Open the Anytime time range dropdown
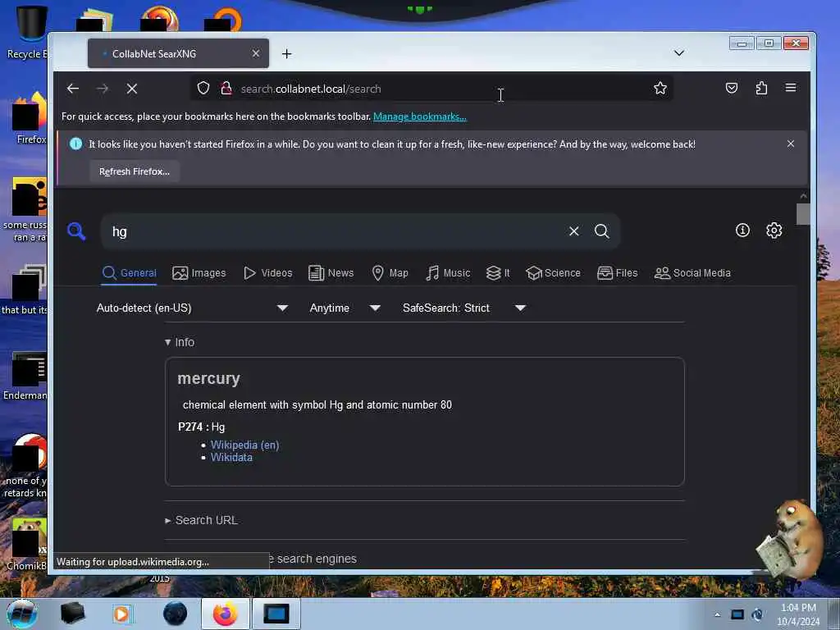 click(345, 308)
